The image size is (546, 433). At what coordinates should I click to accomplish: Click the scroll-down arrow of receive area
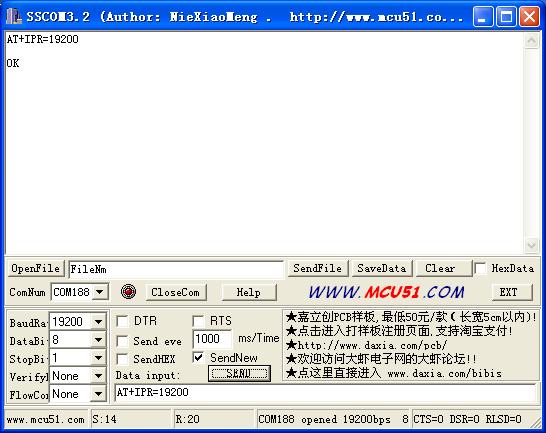tap(531, 245)
